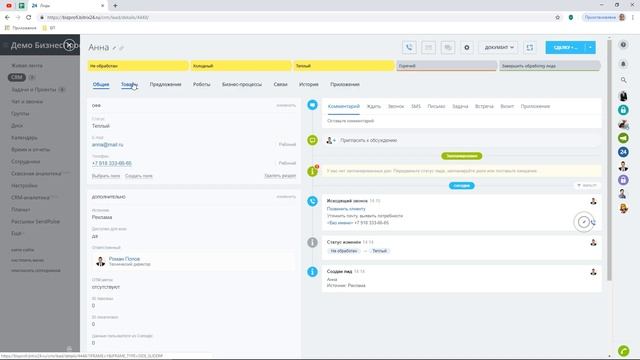Click the chat icon button in the lead header
Image resolution: width=640 pixels, height=360 pixels.
(447, 47)
